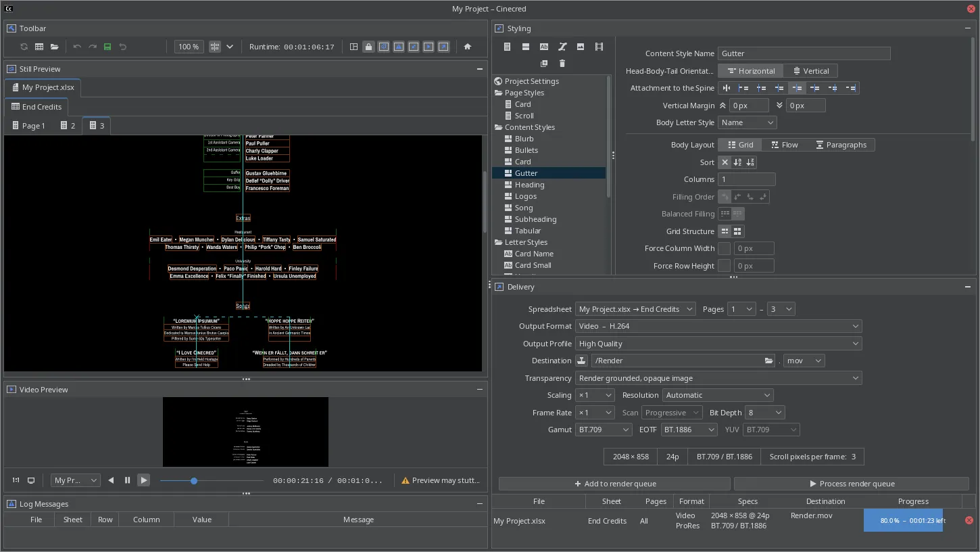
Task: Add new letter style Ab icon
Action: pos(544,47)
